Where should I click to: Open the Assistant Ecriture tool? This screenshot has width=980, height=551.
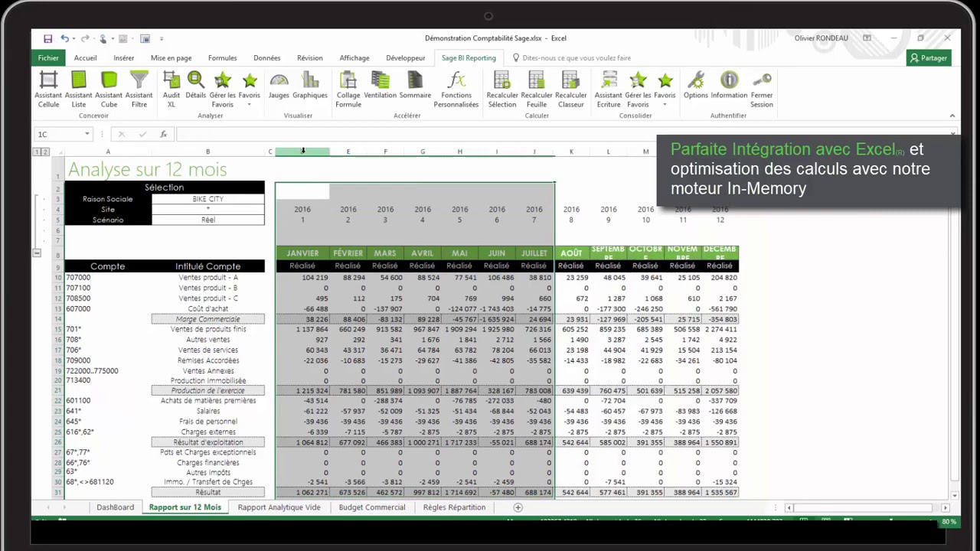[609, 89]
